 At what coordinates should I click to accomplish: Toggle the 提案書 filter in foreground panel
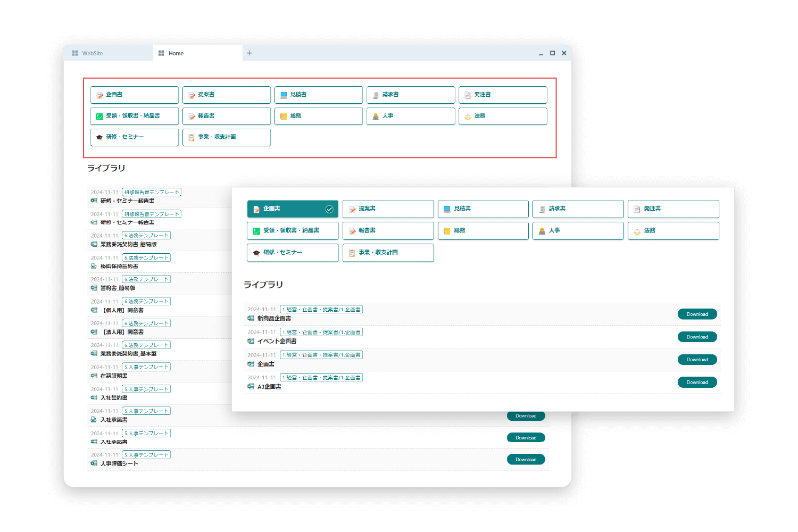pos(388,209)
